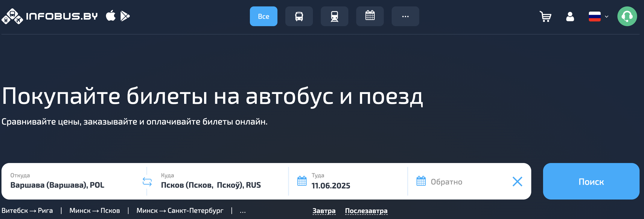Edit the 'Откуда' departure field
644x219 pixels.
(74, 181)
